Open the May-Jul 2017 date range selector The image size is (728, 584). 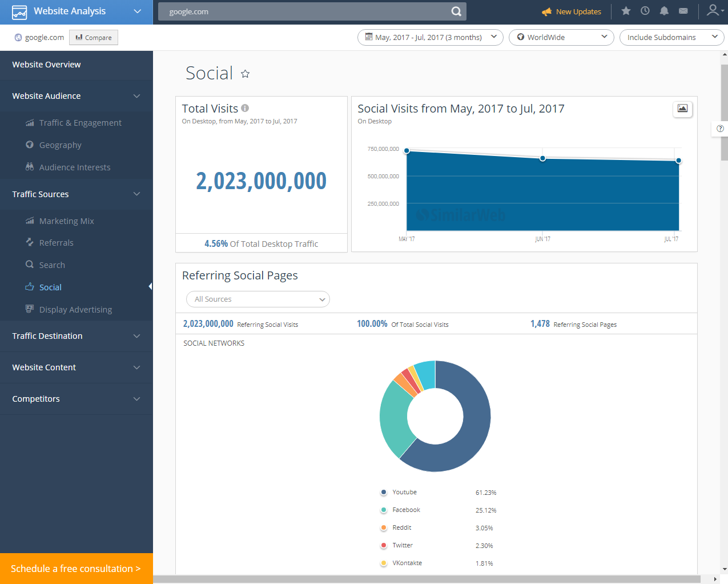[430, 37]
